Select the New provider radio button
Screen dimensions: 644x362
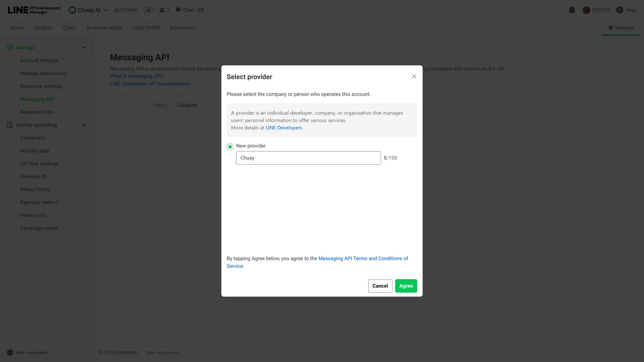(x=230, y=147)
